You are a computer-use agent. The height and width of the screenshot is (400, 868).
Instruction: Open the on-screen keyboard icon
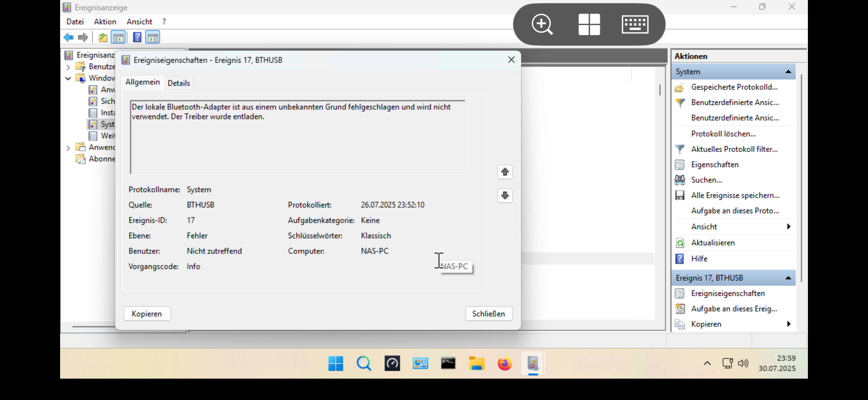[635, 24]
